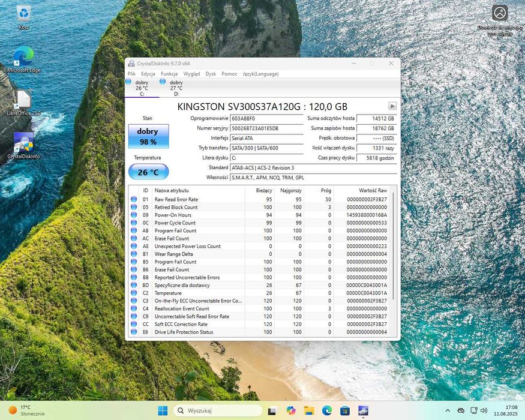Click status orb for Wear Range Delta
525x420 pixels.
(134, 254)
